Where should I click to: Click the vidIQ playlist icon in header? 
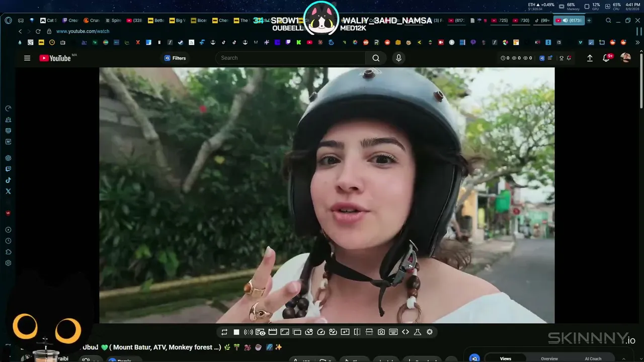(x=550, y=58)
